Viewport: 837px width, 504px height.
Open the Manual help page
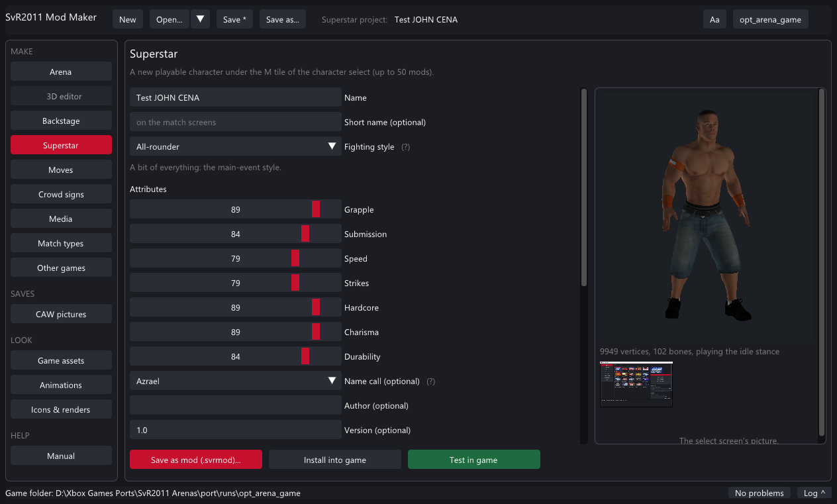[61, 456]
